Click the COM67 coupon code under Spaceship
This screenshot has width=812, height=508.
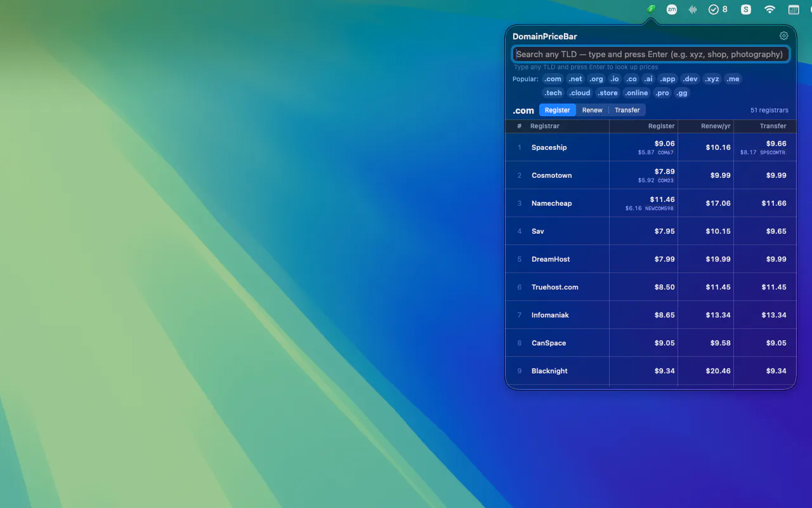(x=665, y=152)
